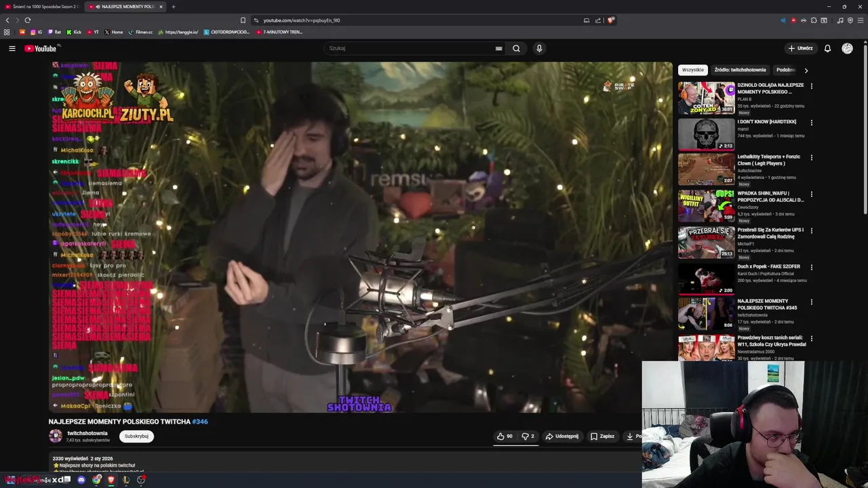Start voice search with microphone icon
This screenshot has width=868, height=488.
pyautogui.click(x=539, y=48)
